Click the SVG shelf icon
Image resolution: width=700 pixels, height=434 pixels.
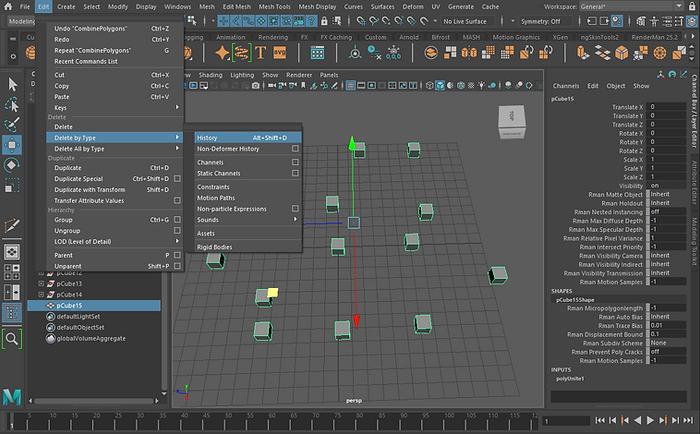tap(279, 53)
